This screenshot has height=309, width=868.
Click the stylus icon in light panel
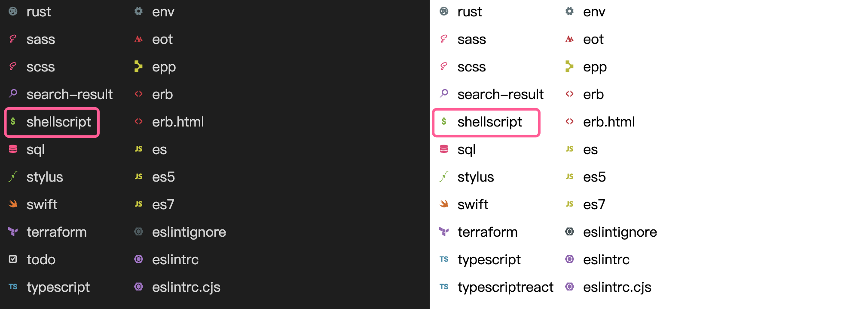tap(444, 176)
